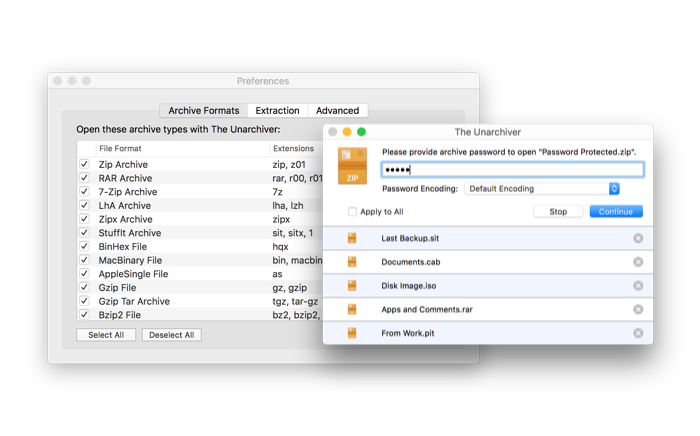Image resolution: width=700 pixels, height=436 pixels.
Task: Click the 'lha, lzh' extensions cell
Action: [x=288, y=205]
